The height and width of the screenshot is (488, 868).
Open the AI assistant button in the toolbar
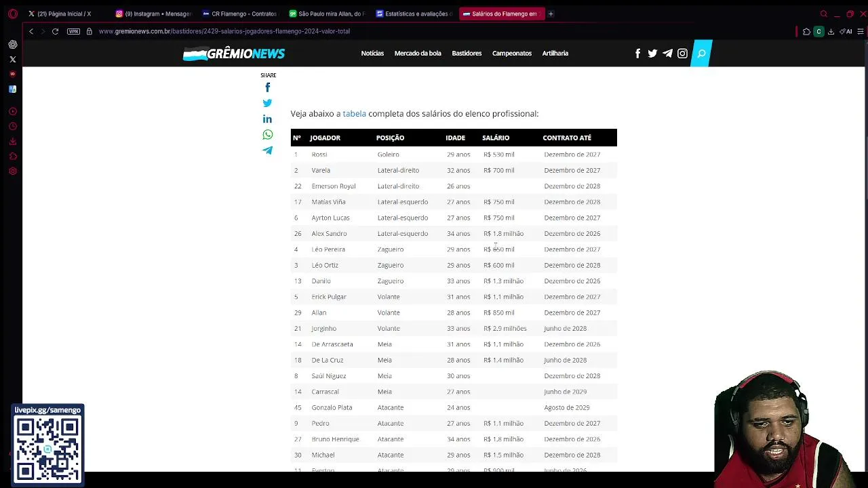click(846, 31)
